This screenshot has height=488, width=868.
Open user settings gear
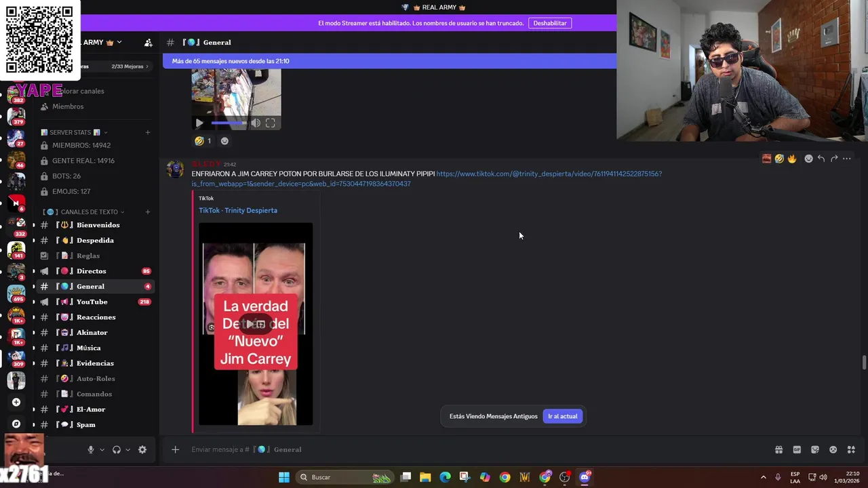[x=142, y=449]
